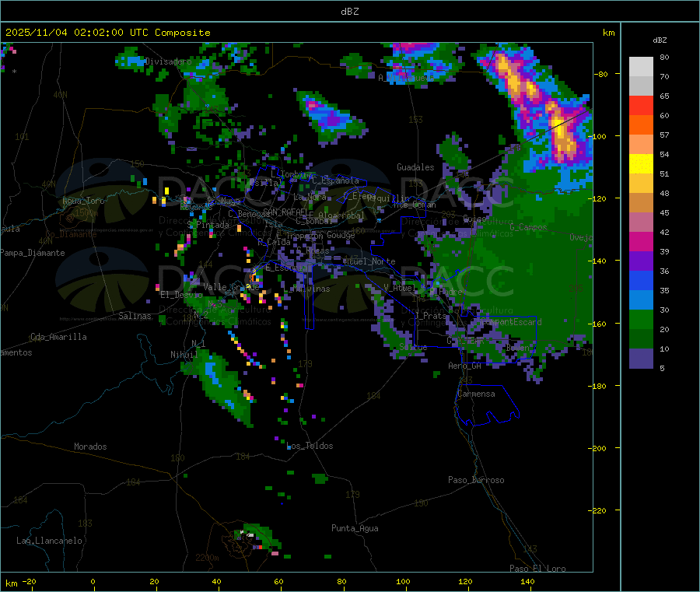Screen dimensions: 700x592
Task: Click the Los_Toldos label
Action: click(310, 446)
